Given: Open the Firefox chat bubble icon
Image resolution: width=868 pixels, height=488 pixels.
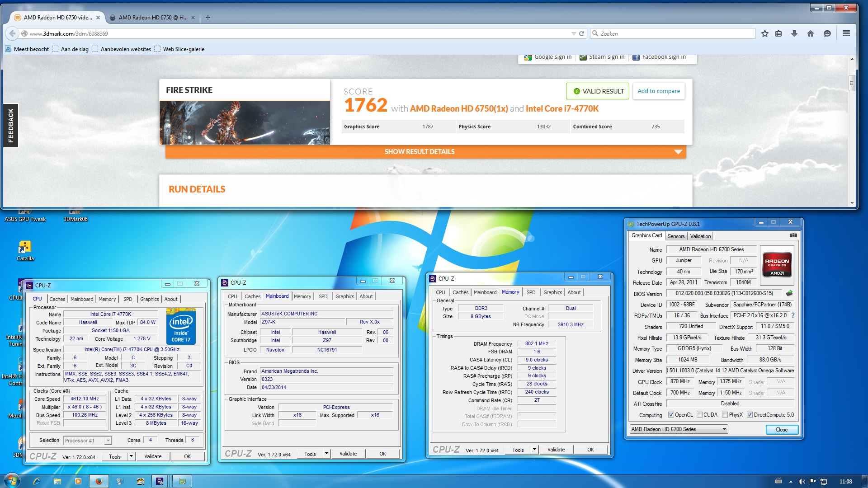Looking at the screenshot, I should [x=827, y=33].
